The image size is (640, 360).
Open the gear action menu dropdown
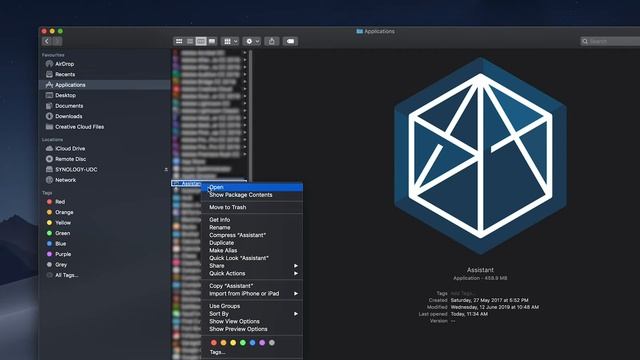[252, 41]
